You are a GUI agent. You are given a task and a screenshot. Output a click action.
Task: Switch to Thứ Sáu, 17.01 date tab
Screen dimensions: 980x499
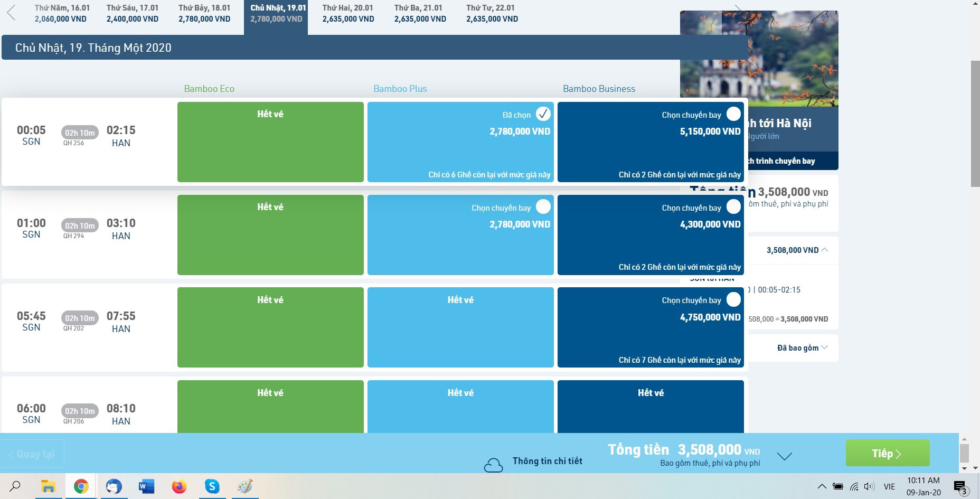tap(133, 14)
